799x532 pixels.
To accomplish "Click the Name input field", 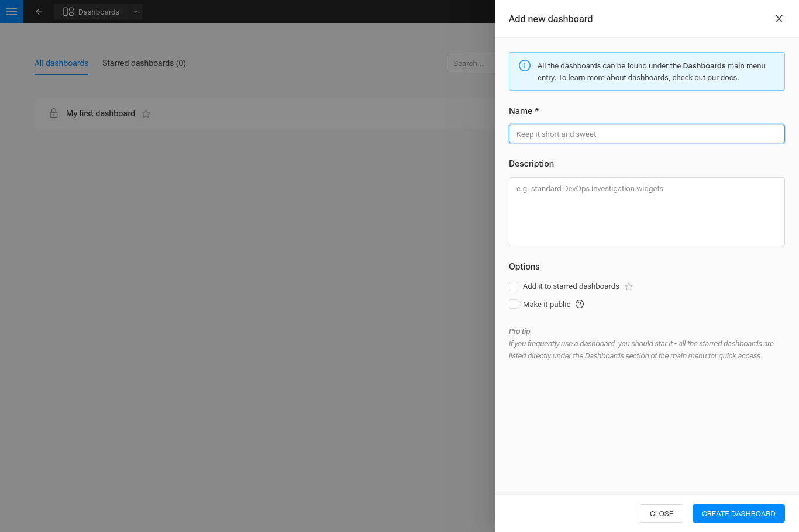I will [x=646, y=134].
